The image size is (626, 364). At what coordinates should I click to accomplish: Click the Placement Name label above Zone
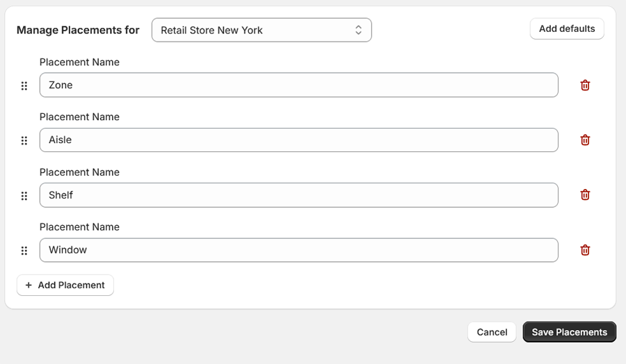79,63
